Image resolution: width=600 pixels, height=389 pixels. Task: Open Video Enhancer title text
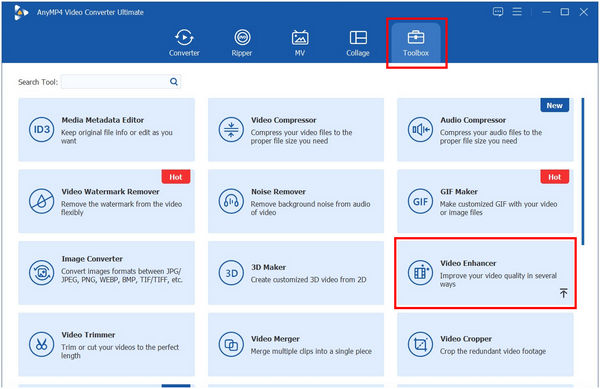(x=468, y=263)
